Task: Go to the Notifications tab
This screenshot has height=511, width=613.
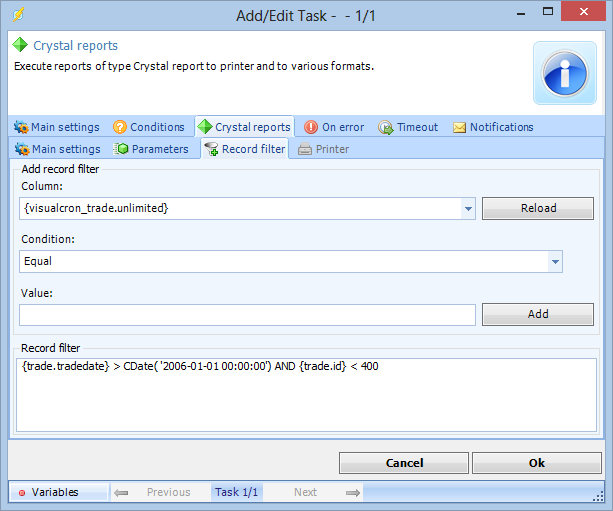Action: [x=493, y=127]
